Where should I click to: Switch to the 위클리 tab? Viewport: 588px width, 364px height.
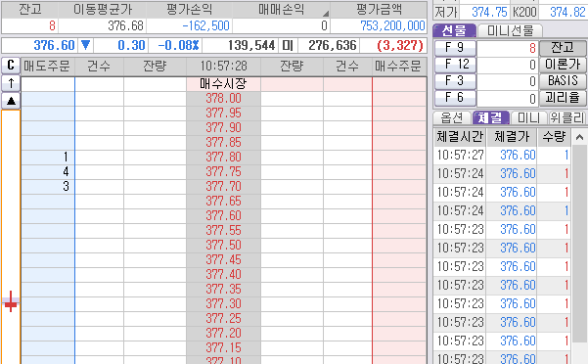567,118
